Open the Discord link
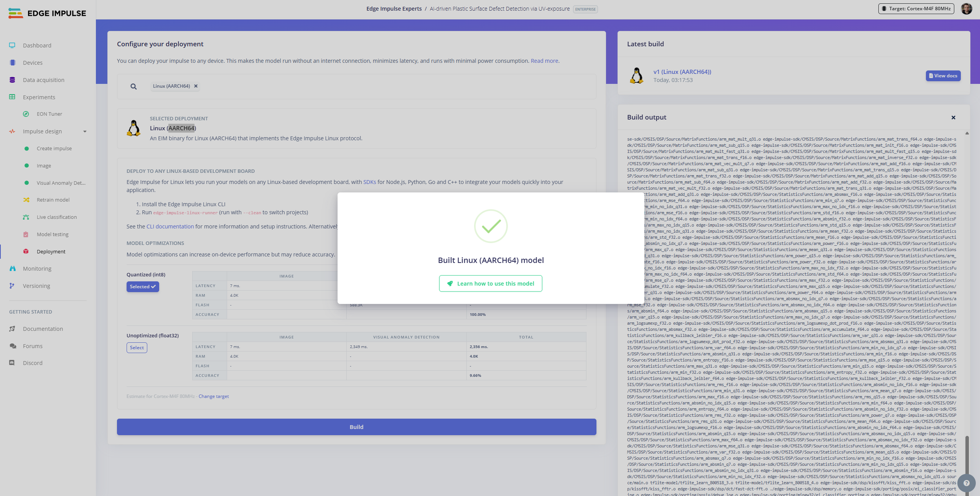The image size is (980, 496). pos(33,363)
